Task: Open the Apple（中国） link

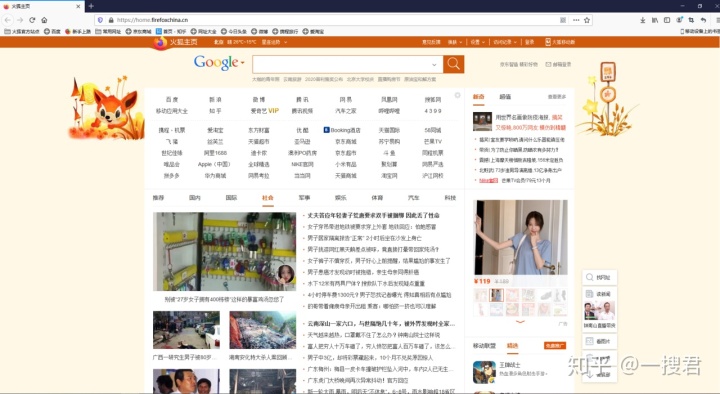Action: 214,164
